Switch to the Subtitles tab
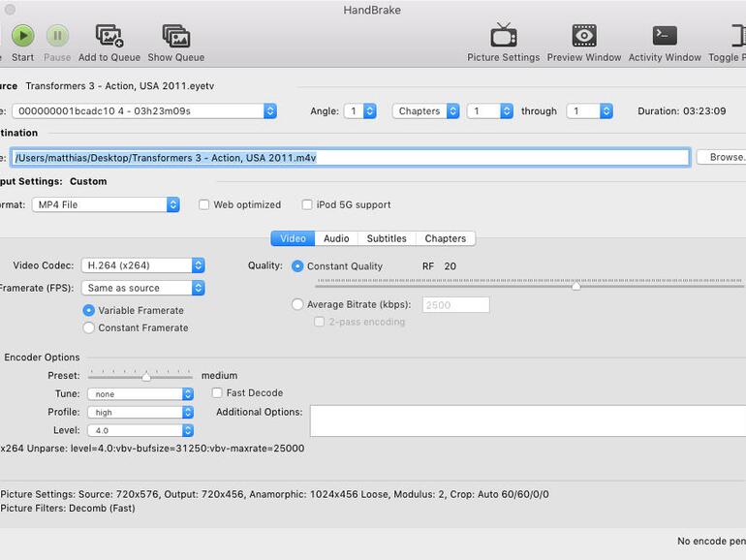Screen dimensions: 746x560 pos(386,238)
